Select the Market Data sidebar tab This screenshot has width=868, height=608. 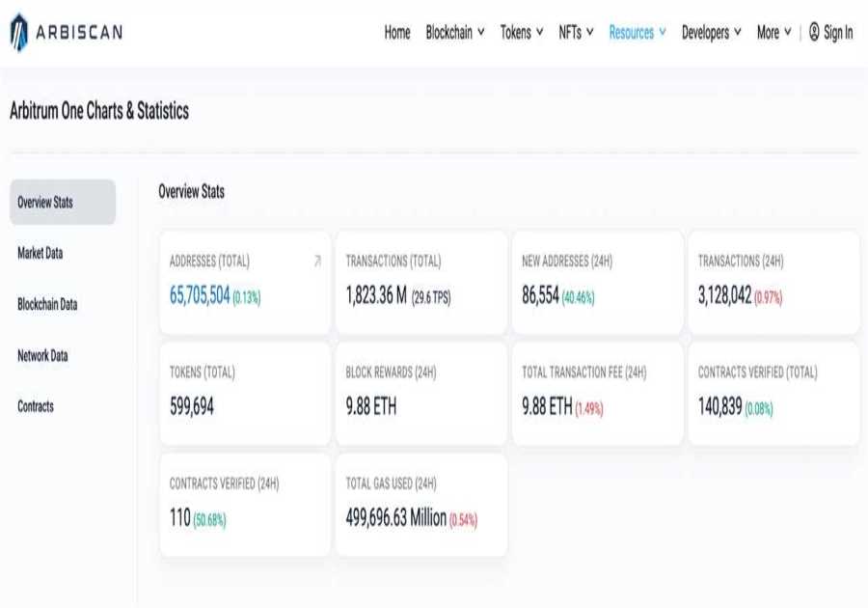tap(40, 253)
